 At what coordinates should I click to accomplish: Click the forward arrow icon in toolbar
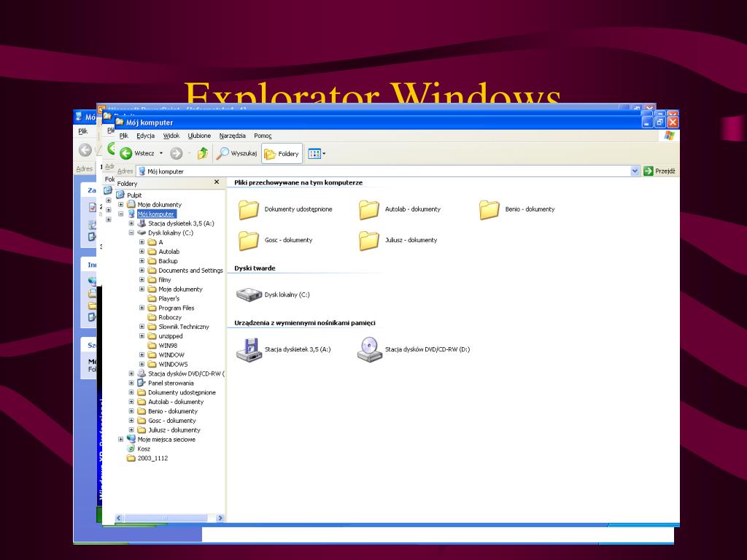click(177, 153)
